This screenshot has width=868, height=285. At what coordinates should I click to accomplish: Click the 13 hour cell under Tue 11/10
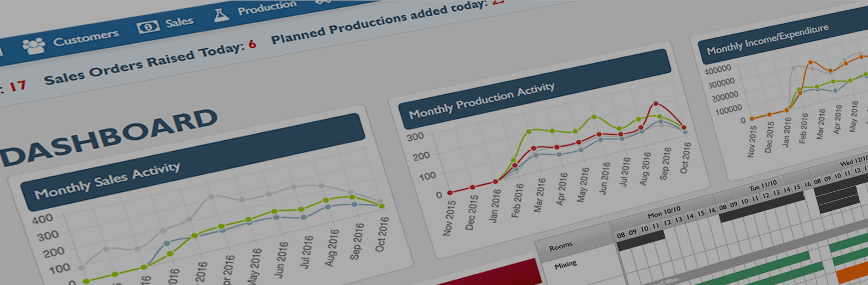pos(776,193)
